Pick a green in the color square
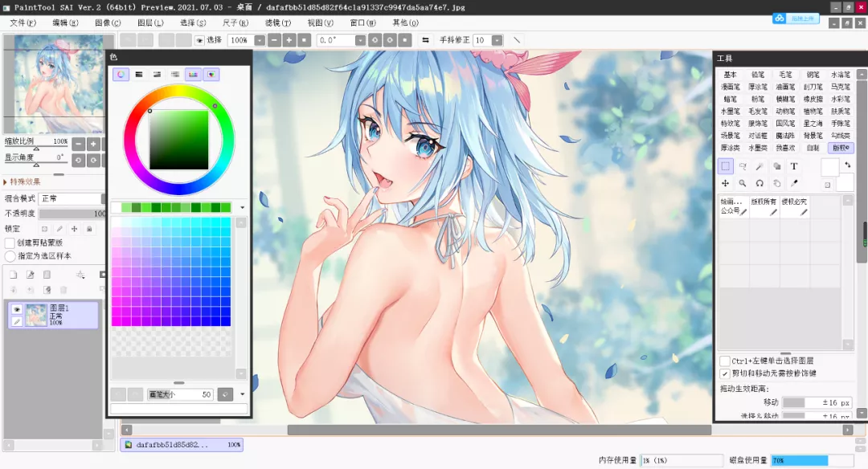This screenshot has width=868, height=469. 178,140
